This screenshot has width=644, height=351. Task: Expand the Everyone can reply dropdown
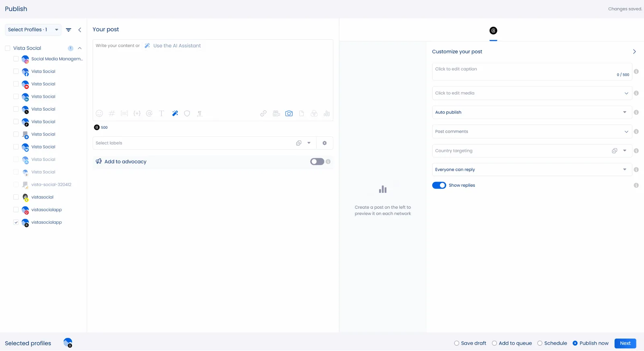pos(531,169)
